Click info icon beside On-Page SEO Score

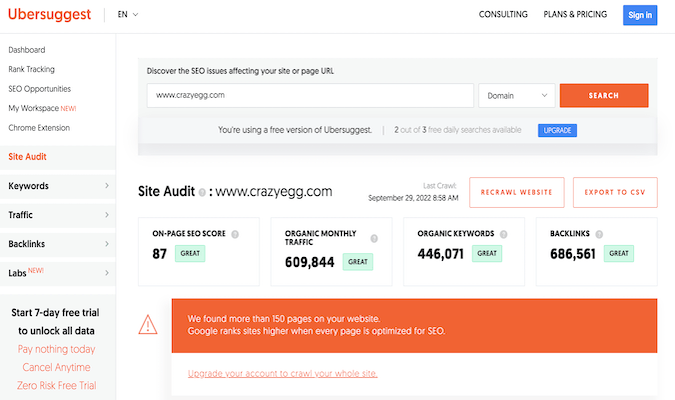[235, 234]
